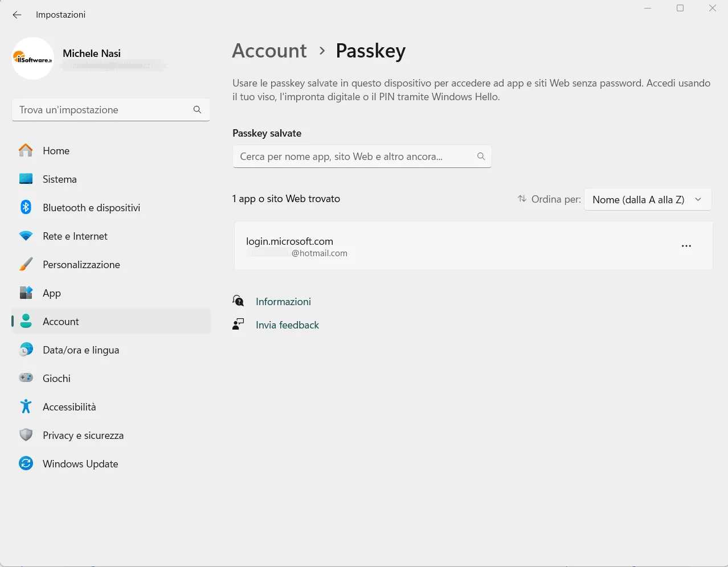Open options menu for login.microsoft.com passkey

(686, 245)
